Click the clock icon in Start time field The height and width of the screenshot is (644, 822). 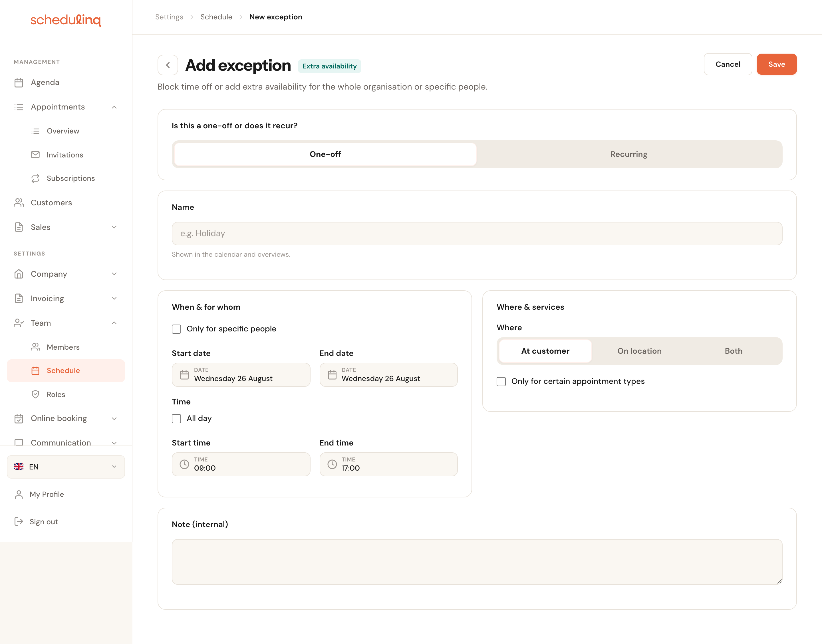click(184, 464)
